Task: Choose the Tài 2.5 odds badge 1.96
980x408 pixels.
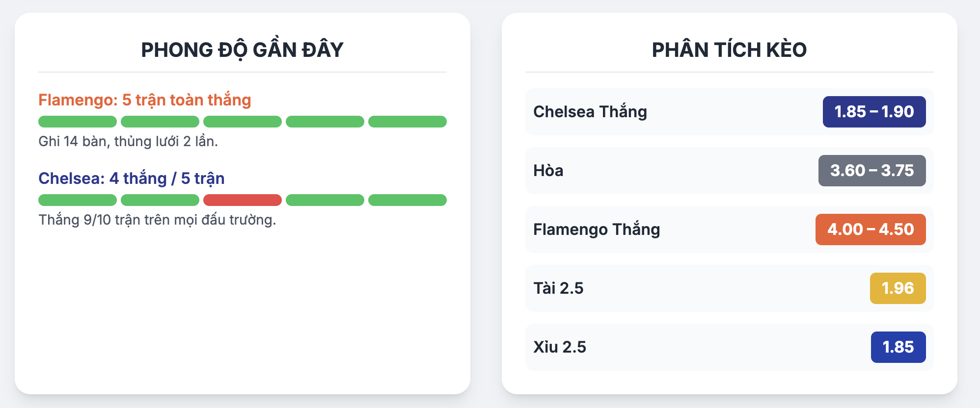Action: (x=898, y=288)
